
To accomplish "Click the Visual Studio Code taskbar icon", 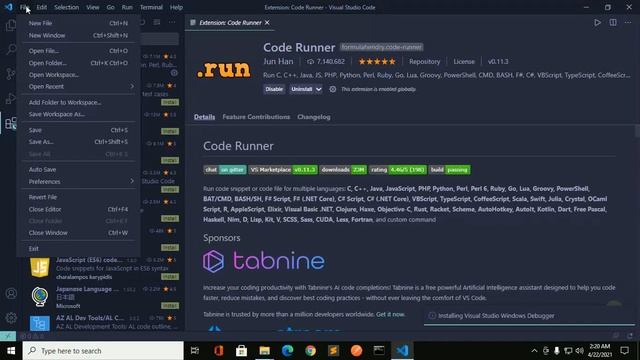I will 402,351.
